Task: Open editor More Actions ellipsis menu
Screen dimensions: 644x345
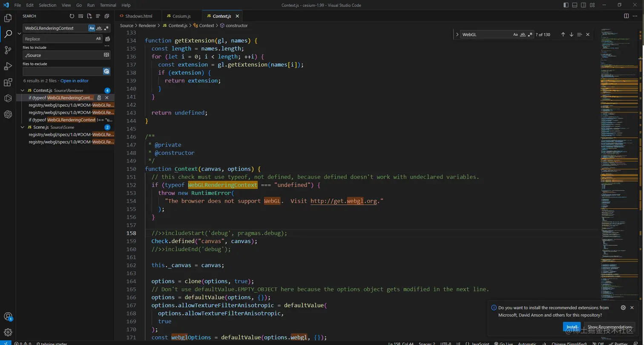Action: [x=636, y=16]
